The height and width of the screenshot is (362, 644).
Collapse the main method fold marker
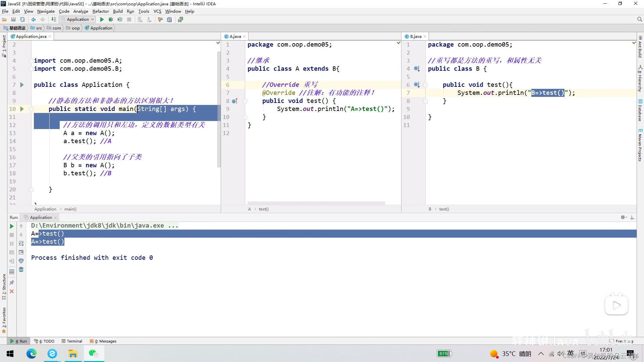[31, 109]
